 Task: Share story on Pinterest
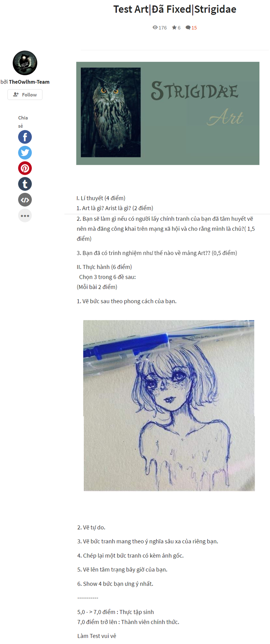pos(25,168)
